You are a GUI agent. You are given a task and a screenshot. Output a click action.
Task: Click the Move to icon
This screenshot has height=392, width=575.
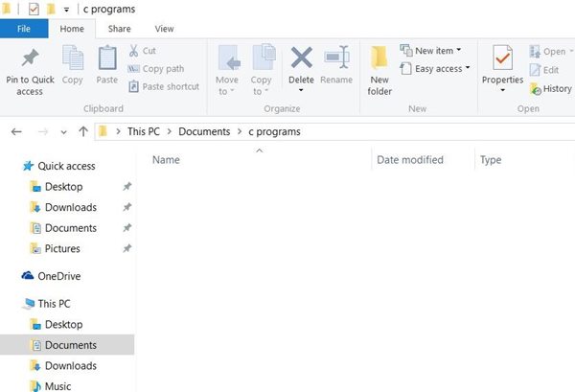tap(229, 58)
